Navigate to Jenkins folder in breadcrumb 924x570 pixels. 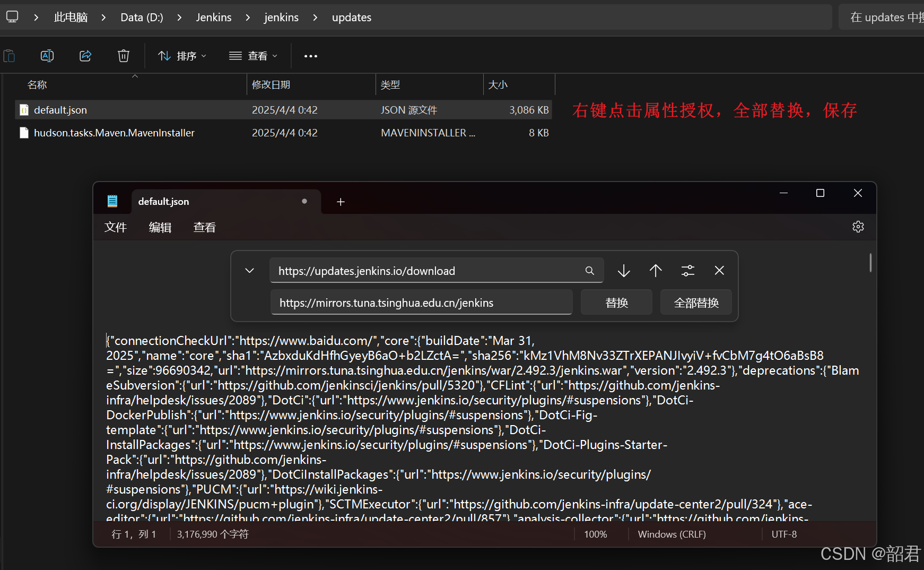tap(214, 17)
